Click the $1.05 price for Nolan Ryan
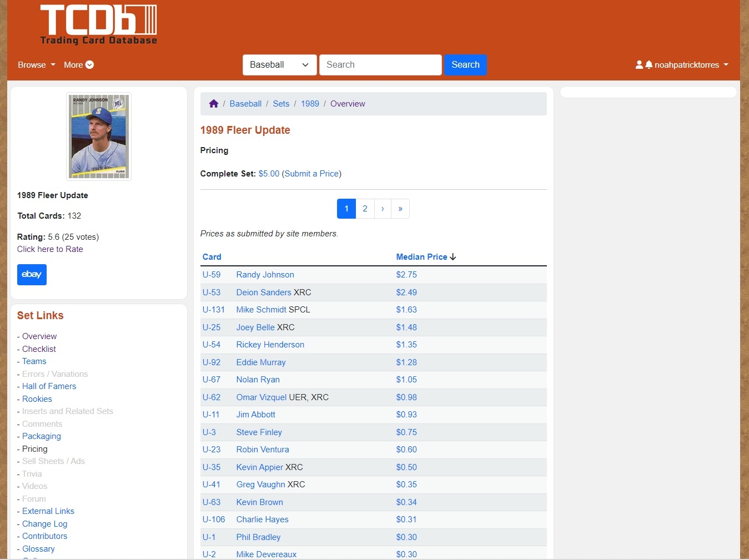The height and width of the screenshot is (560, 749). tap(406, 380)
